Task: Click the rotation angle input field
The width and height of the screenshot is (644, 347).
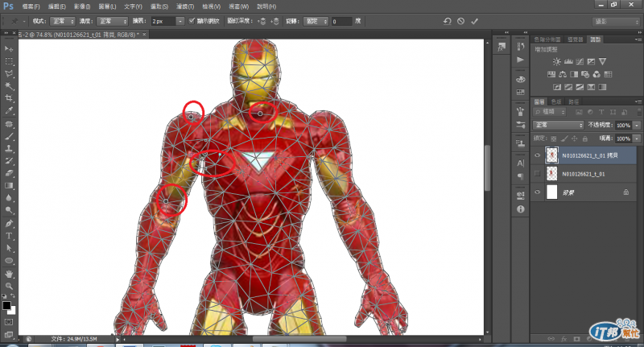Action: click(342, 21)
